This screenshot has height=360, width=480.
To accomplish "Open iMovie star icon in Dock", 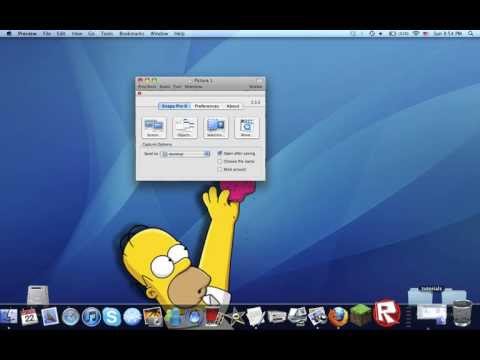I will click(235, 317).
